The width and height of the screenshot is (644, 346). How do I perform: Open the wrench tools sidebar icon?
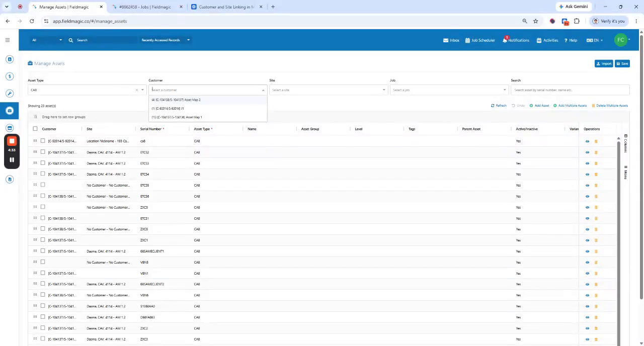(x=10, y=94)
